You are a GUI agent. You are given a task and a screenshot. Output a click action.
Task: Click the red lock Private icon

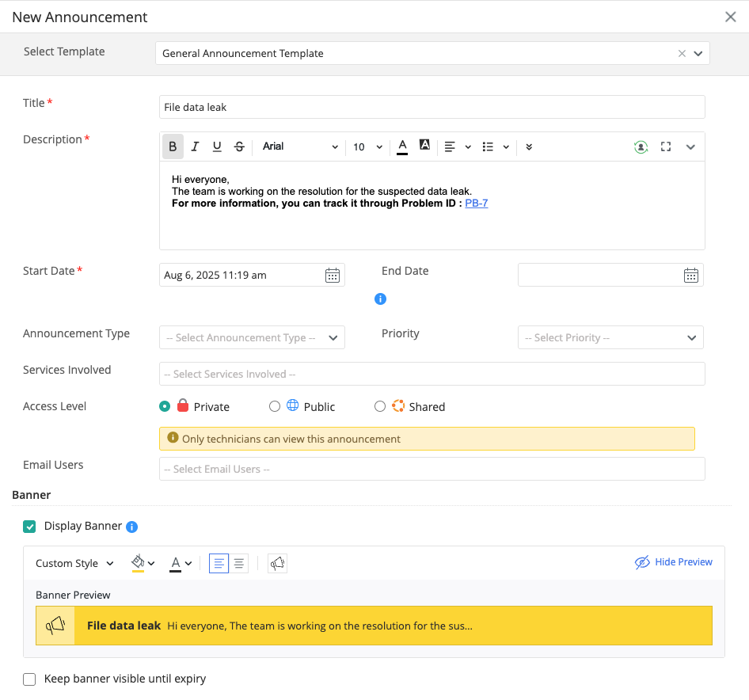pyautogui.click(x=182, y=405)
